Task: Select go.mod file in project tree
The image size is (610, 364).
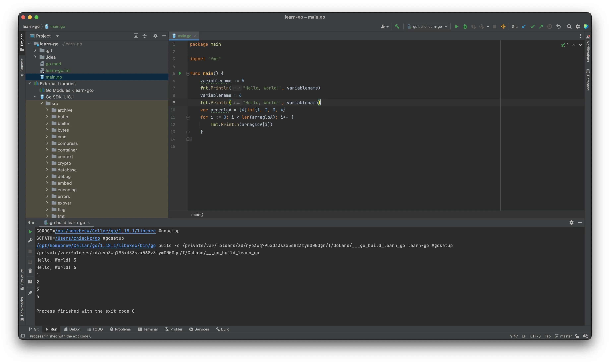Action: [53, 64]
